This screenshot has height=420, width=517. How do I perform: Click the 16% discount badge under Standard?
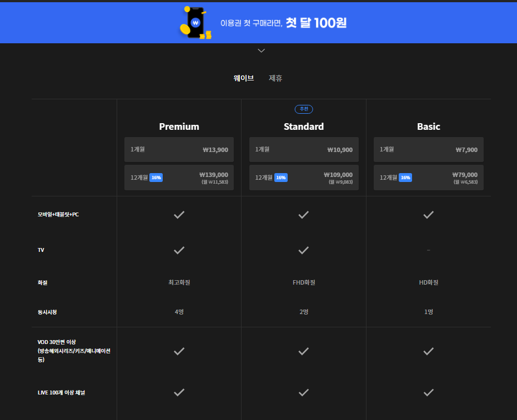[281, 178]
